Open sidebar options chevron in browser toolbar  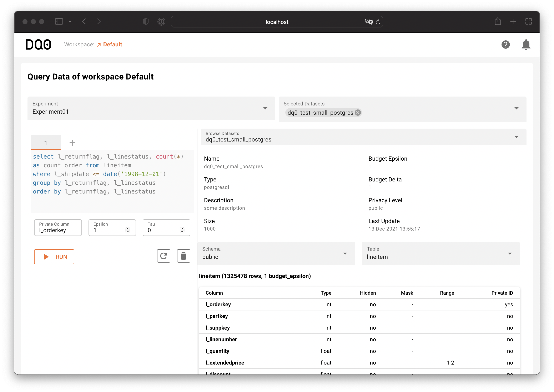click(70, 21)
